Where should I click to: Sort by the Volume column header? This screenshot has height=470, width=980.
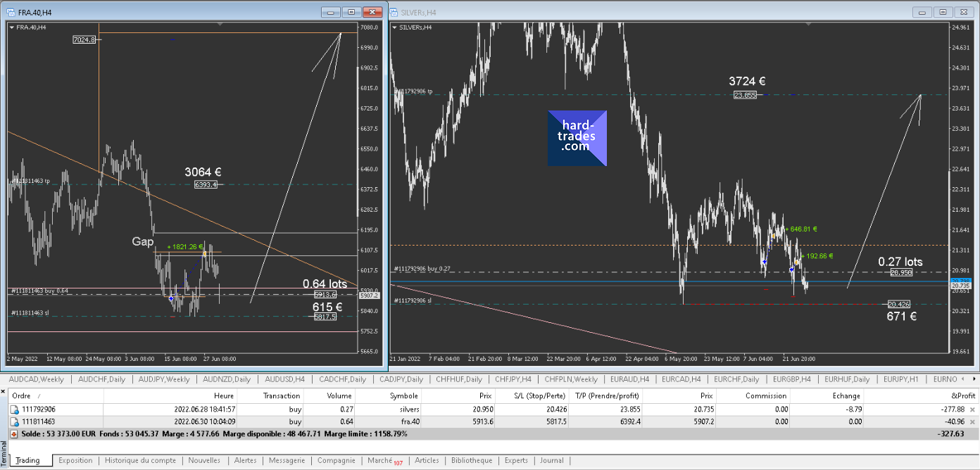[329, 395]
